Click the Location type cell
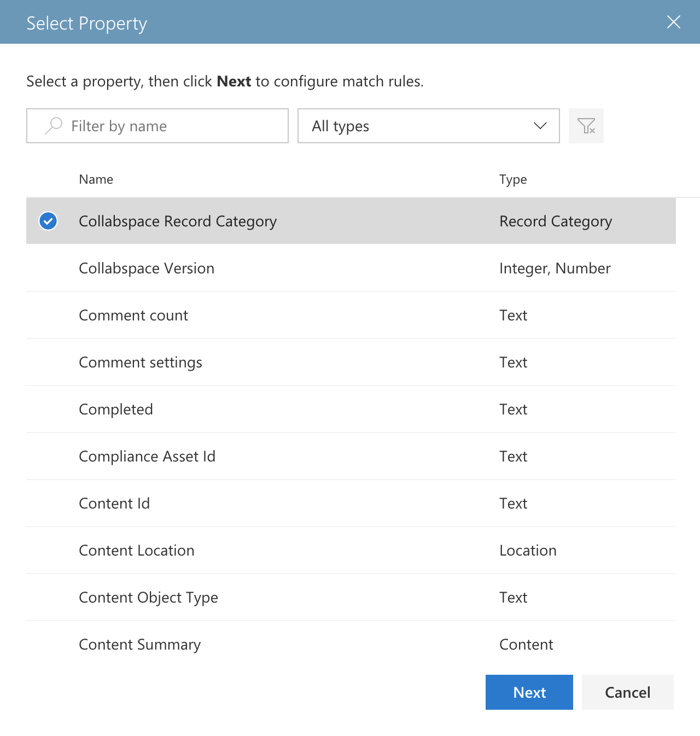 [x=528, y=550]
